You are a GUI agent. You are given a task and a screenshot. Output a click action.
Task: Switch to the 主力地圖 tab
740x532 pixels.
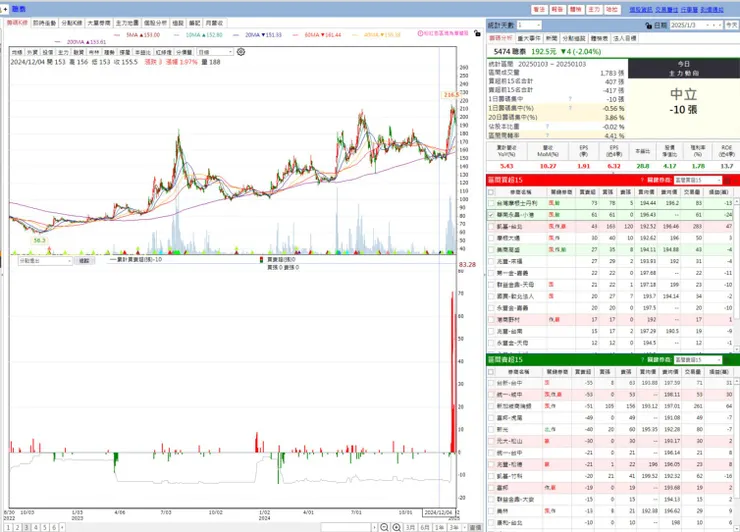(127, 23)
